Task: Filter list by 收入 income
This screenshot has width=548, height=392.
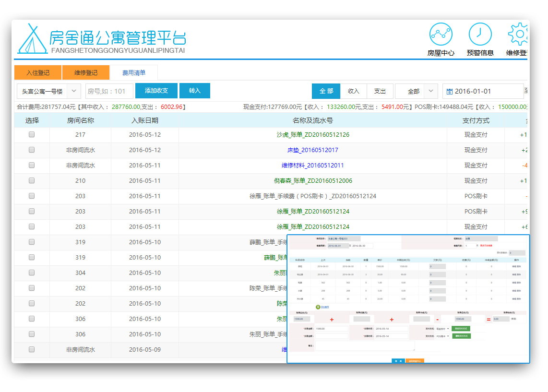Action: [353, 91]
